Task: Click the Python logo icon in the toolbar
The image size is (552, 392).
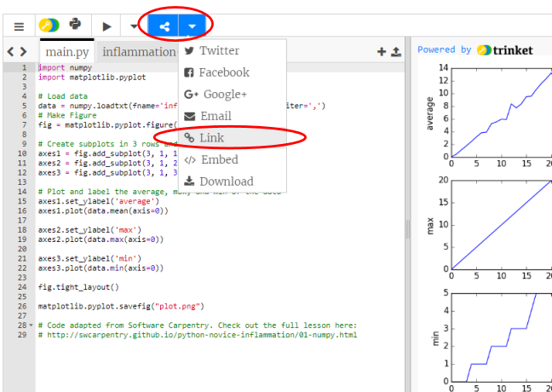Action: pos(75,26)
